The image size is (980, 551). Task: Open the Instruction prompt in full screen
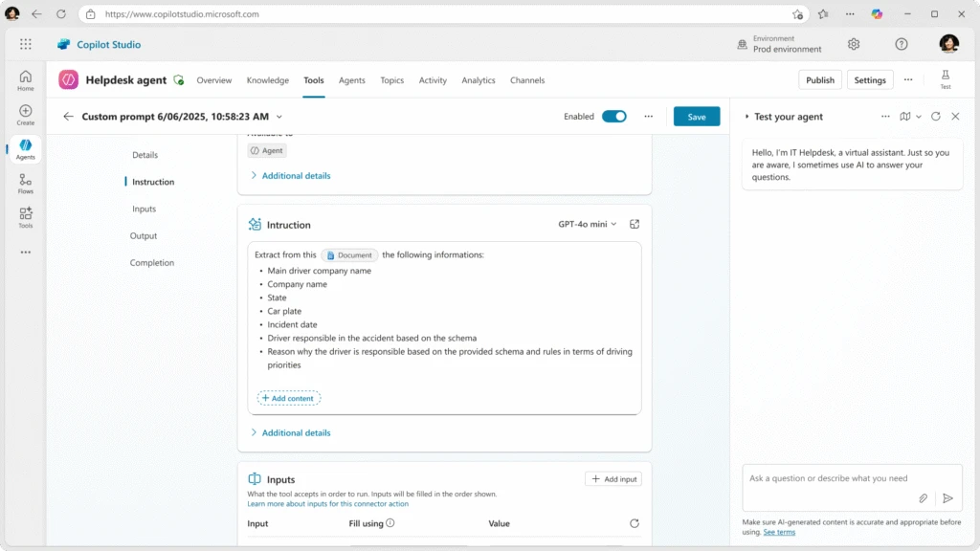point(635,224)
